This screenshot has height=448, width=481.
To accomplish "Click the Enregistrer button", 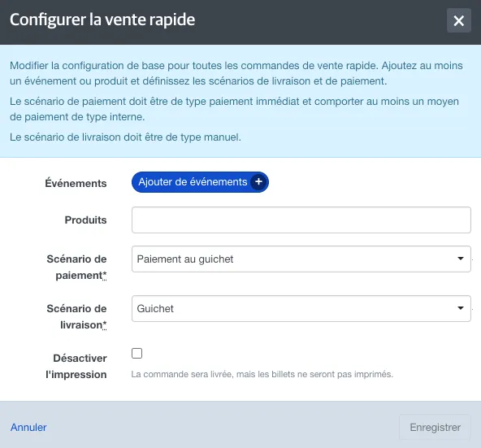I will click(x=435, y=427).
